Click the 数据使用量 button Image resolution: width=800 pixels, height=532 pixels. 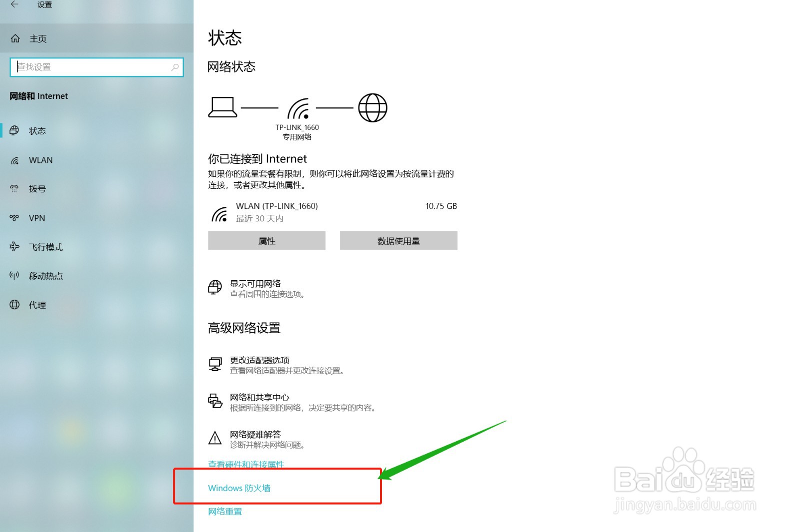[x=398, y=240]
